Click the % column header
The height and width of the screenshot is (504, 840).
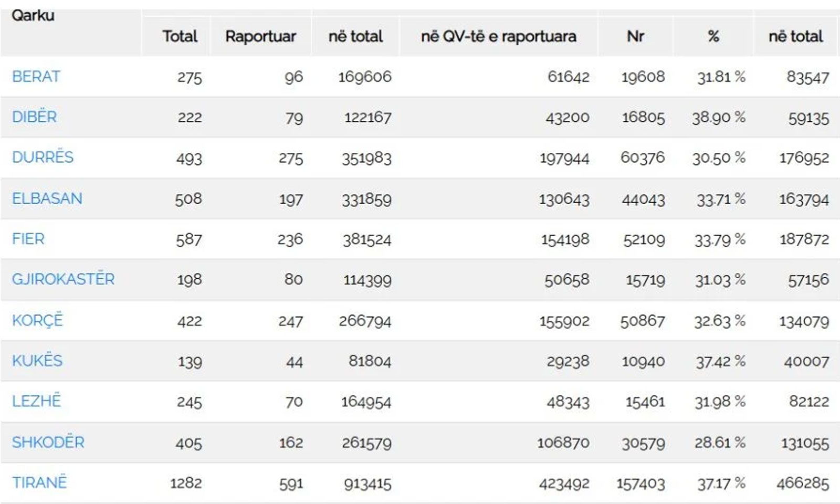click(x=713, y=36)
